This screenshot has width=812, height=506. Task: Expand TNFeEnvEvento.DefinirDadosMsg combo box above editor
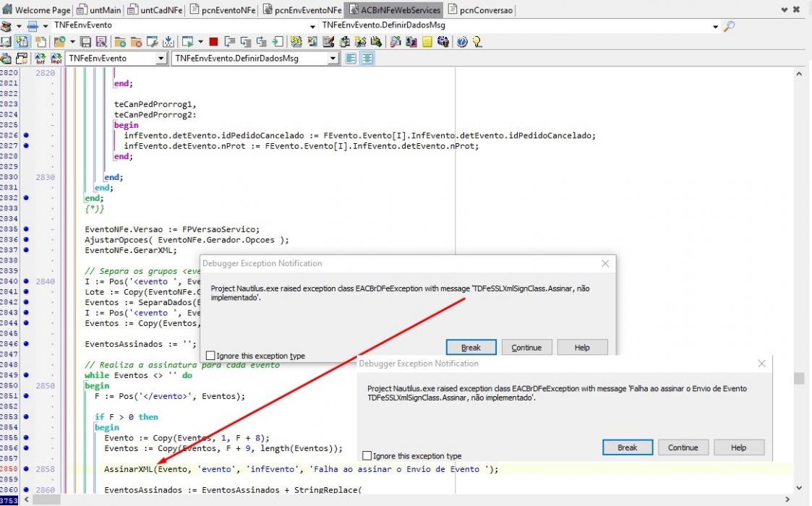(333, 59)
